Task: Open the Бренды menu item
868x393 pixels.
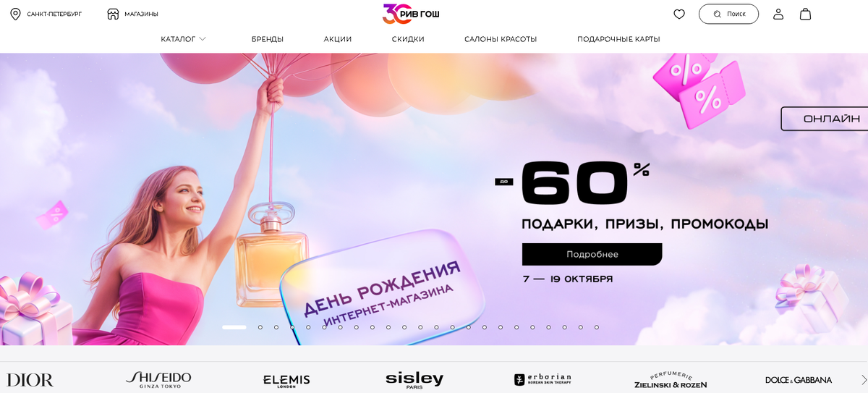Action: 268,39
